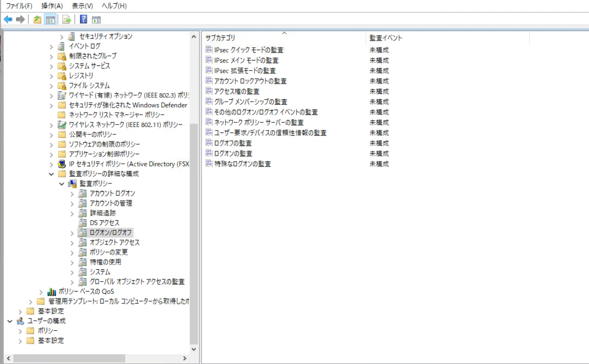This screenshot has height=364, width=589.
Task: Click the icon beside アカウント ロックアウトの監査
Action: pos(209,81)
